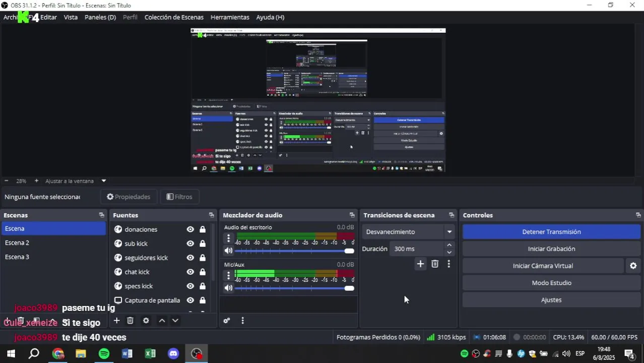Viewport: 644px width, 363px height.
Task: Hide the specs kick source
Action: [x=190, y=286]
